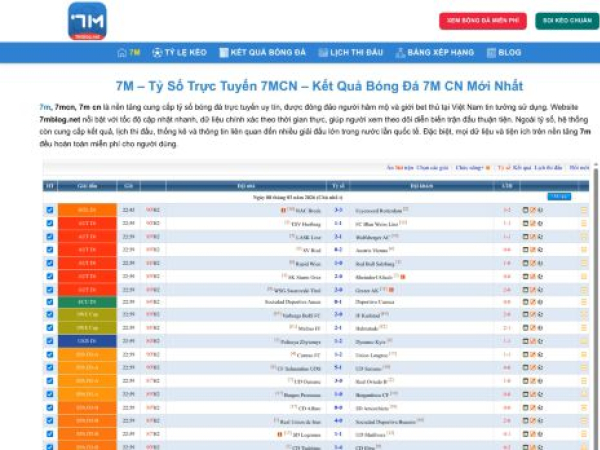
Task: Click the small blue button in the date row
Action: click(x=559, y=197)
